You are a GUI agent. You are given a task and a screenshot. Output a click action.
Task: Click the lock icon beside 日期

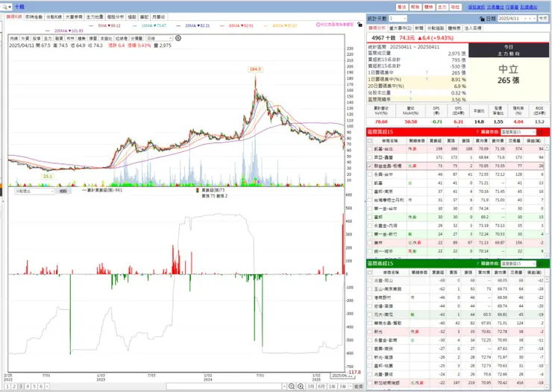coord(482,19)
